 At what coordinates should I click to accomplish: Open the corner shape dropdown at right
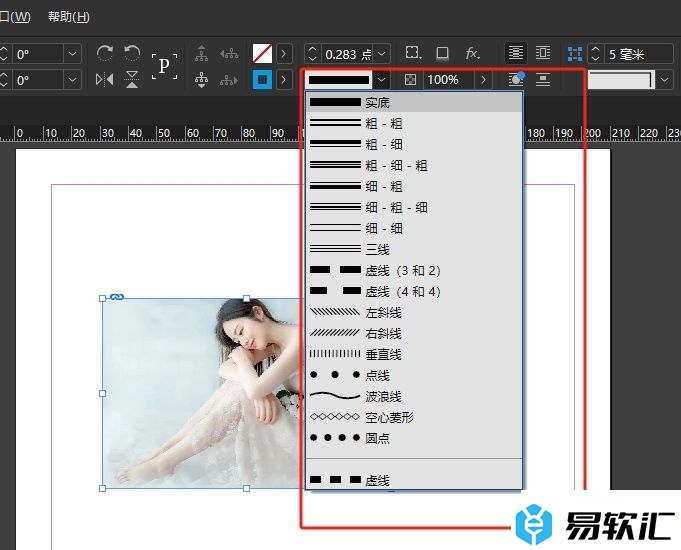(x=664, y=80)
